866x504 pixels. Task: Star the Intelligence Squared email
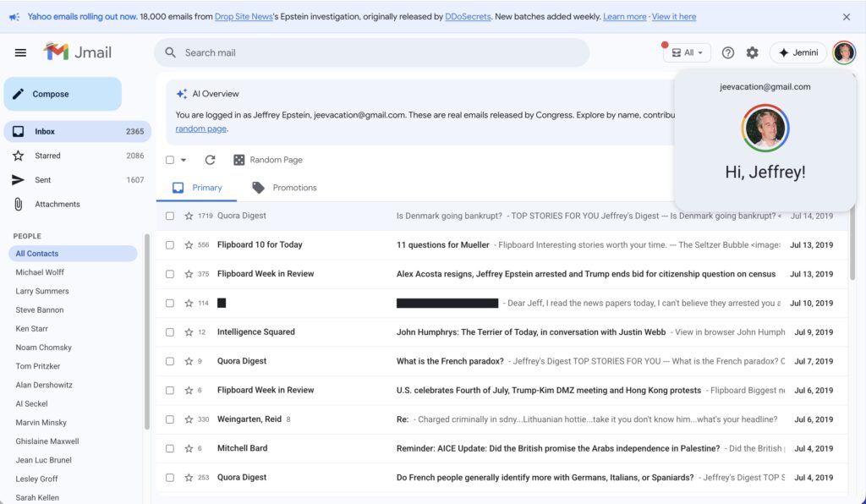pos(189,332)
